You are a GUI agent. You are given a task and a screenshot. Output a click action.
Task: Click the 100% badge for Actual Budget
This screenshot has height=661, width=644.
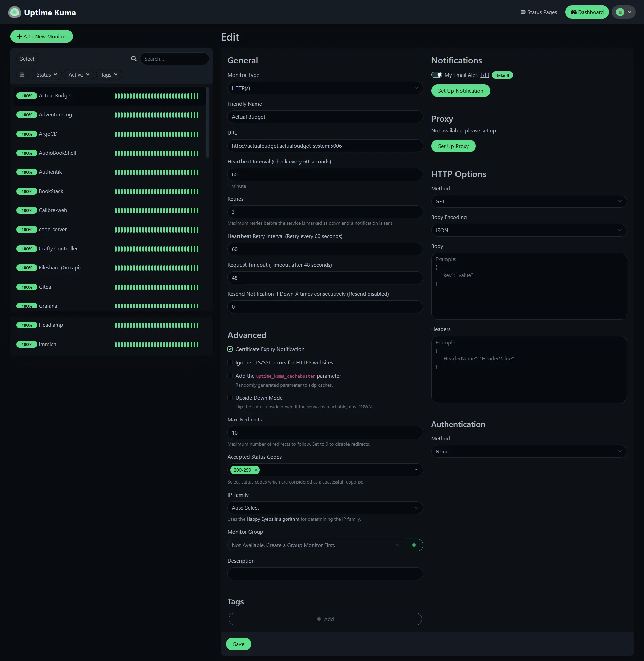[x=27, y=96]
